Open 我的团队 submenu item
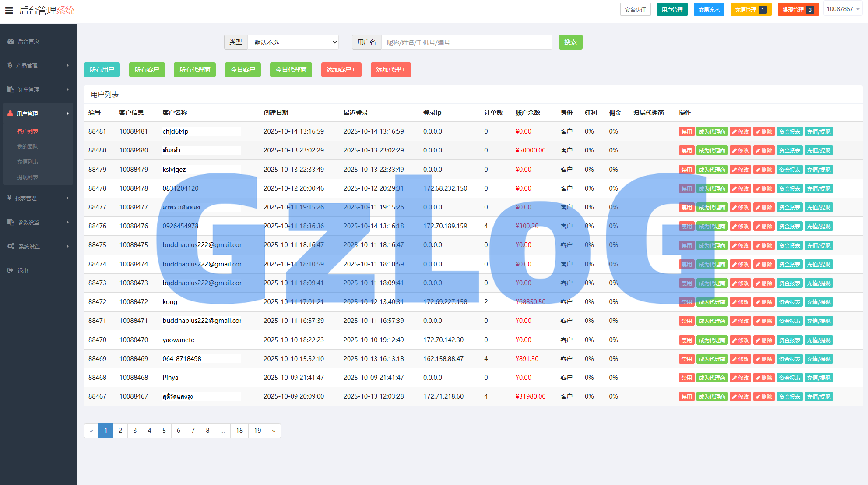Viewport: 868px width, 485px height. coord(28,146)
